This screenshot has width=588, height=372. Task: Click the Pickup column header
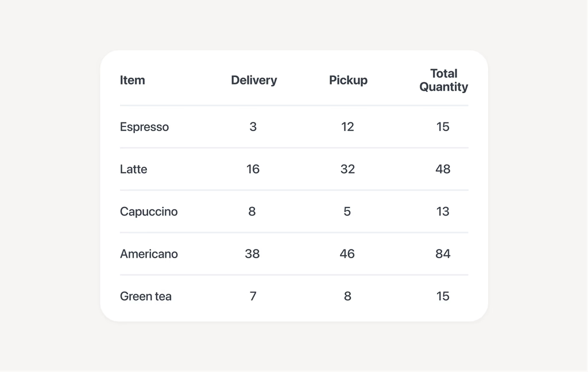point(348,80)
